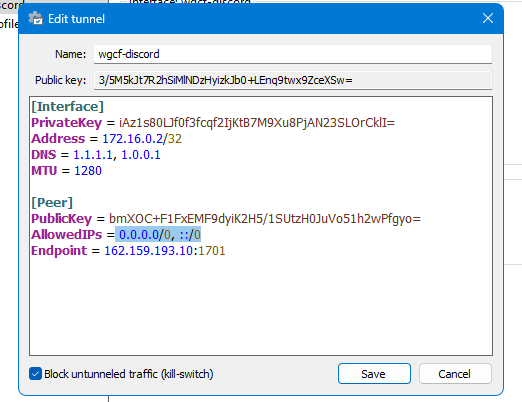Viewport: 522px width, 402px height.
Task: Click the [Interface] section header
Action: [68, 107]
